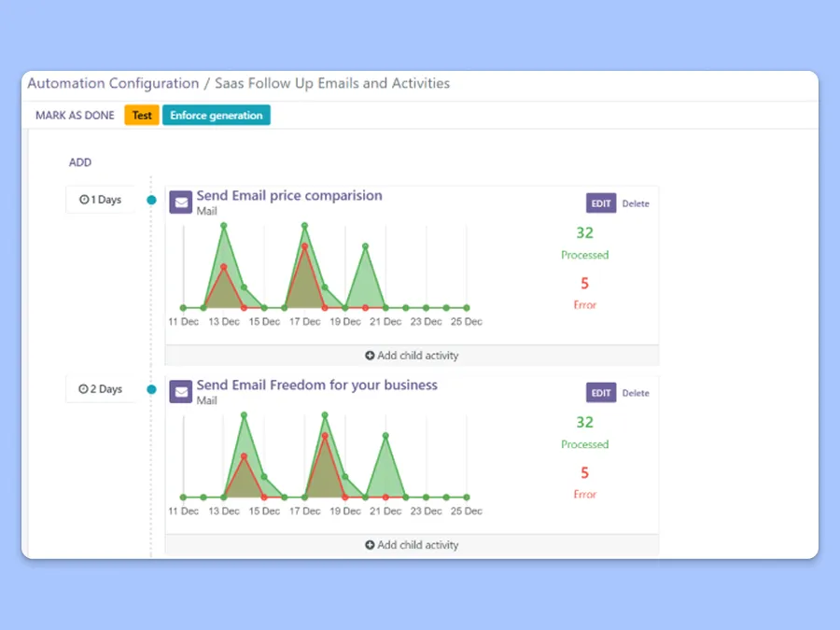This screenshot has width=840, height=630.
Task: Delete the Freedom for your business activity
Action: (636, 393)
